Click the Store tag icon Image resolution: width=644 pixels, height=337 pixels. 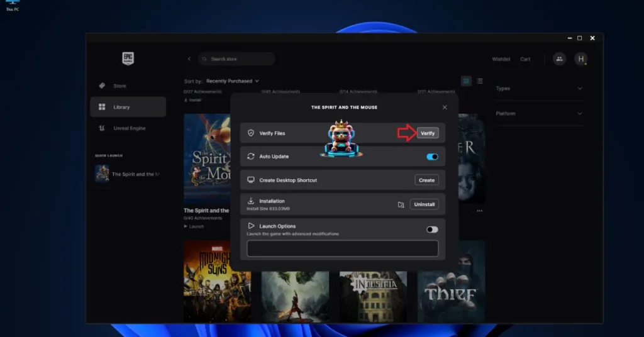[102, 86]
